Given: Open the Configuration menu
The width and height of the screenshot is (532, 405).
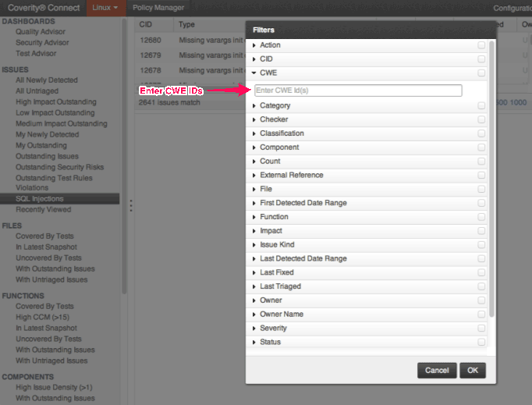Looking at the screenshot, I should (512, 8).
